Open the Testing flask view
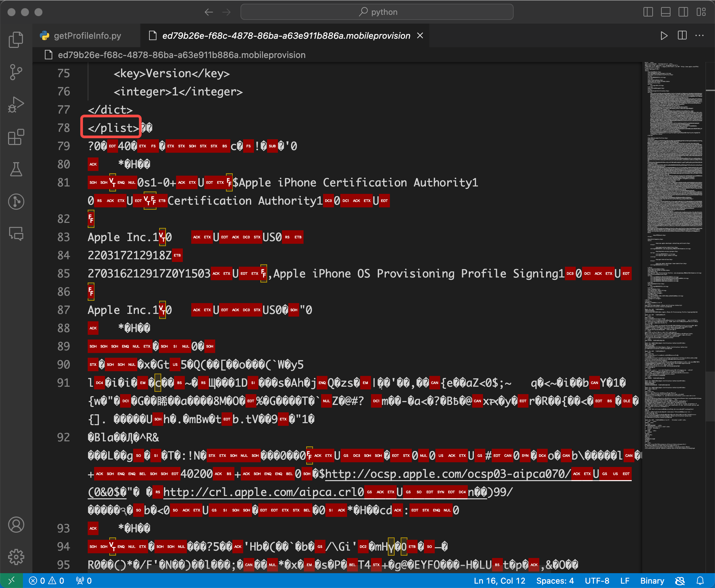 16,169
